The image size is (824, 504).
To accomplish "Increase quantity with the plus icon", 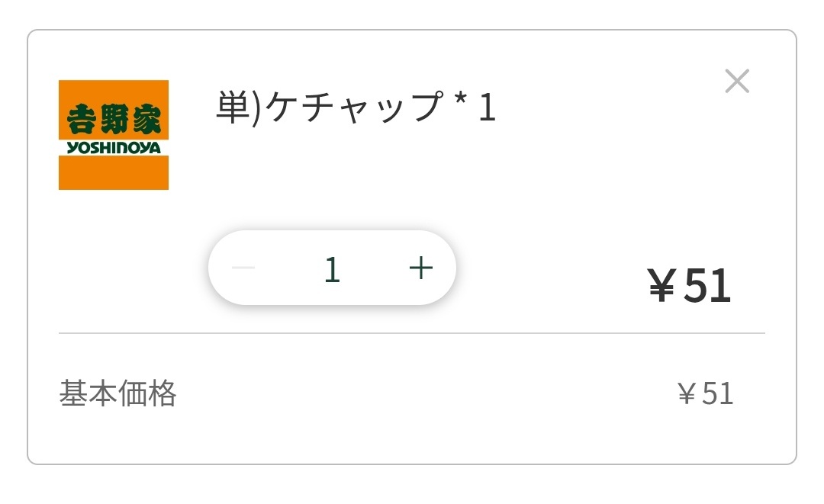I will (x=421, y=268).
